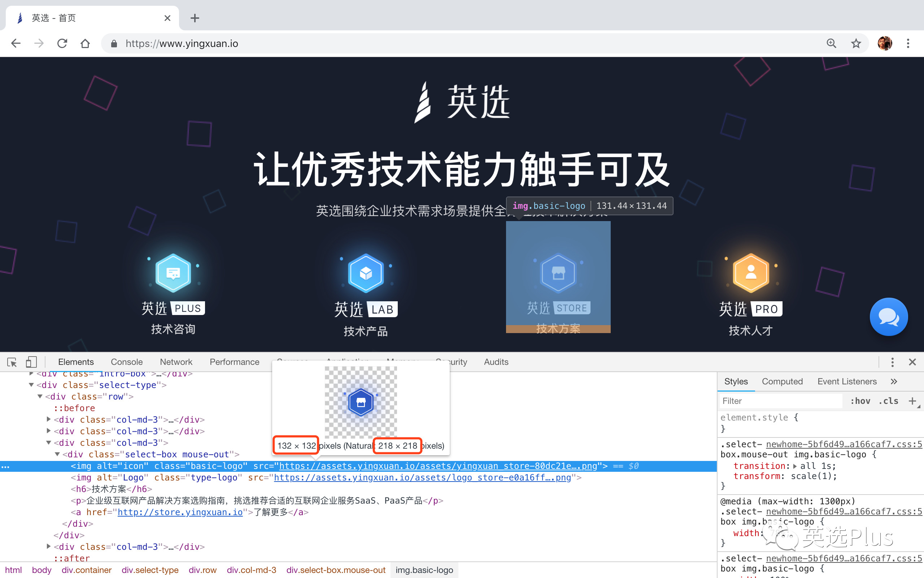The width and height of the screenshot is (924, 578).
Task: Activate the DevTools element inspector picker
Action: pyautogui.click(x=12, y=362)
